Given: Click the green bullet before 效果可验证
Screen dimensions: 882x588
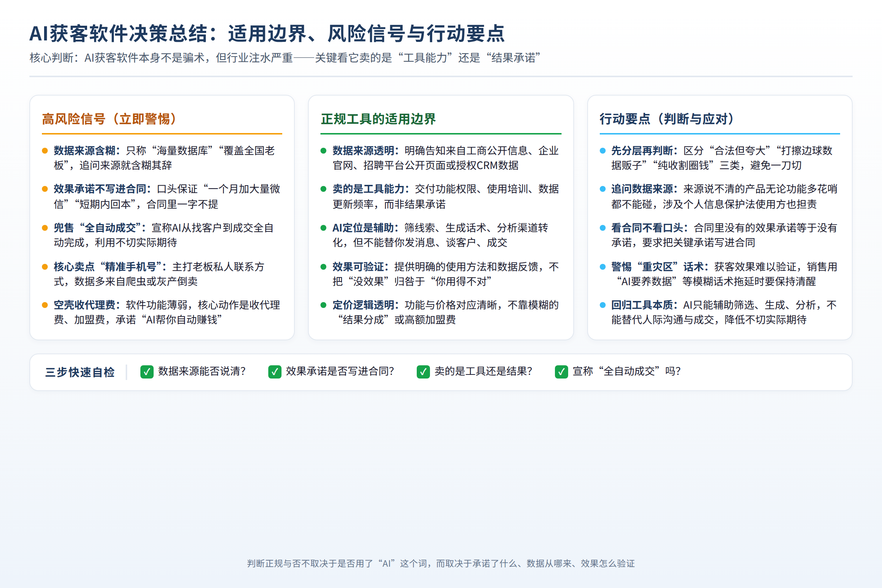Looking at the screenshot, I should (323, 267).
